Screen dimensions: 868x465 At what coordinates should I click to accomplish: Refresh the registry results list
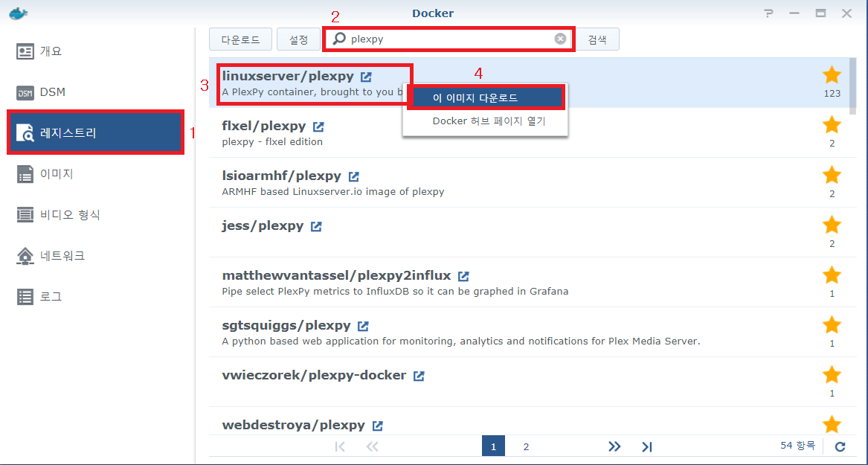(x=840, y=446)
